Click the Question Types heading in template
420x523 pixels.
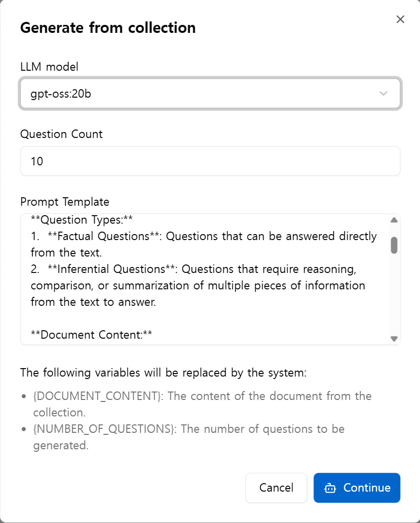pyautogui.click(x=82, y=220)
